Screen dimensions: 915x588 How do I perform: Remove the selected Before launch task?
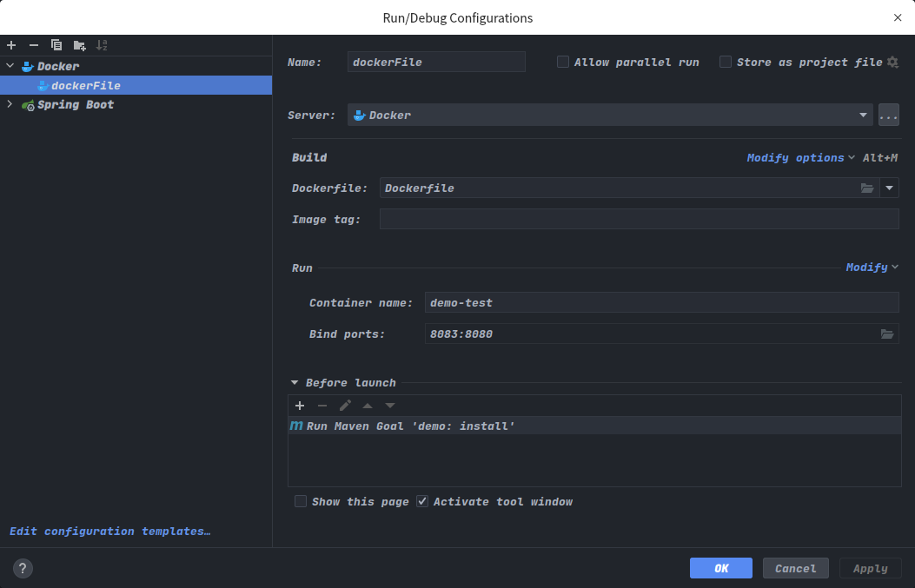point(322,406)
